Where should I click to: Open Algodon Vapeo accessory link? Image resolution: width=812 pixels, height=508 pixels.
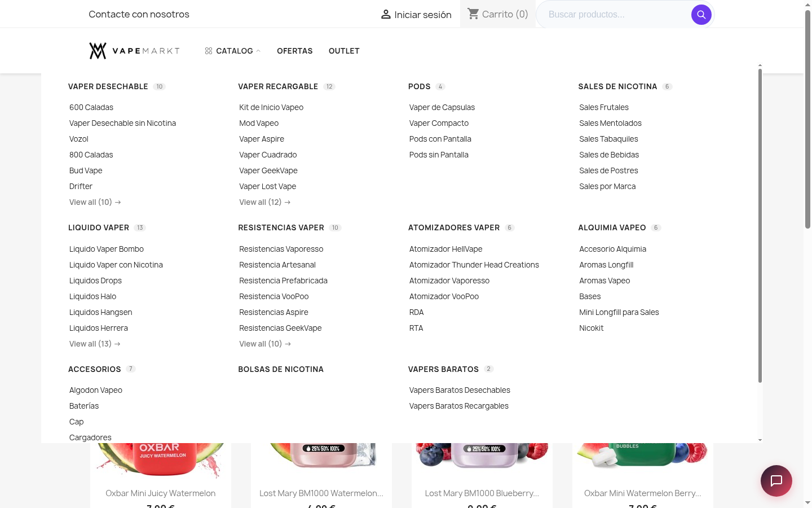tap(96, 390)
